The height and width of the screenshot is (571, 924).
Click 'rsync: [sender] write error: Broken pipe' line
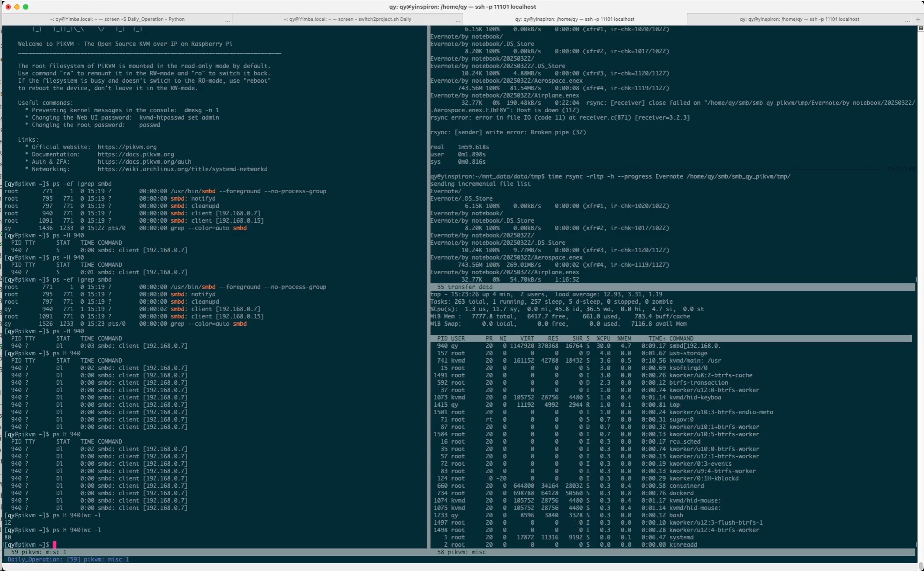click(x=508, y=132)
